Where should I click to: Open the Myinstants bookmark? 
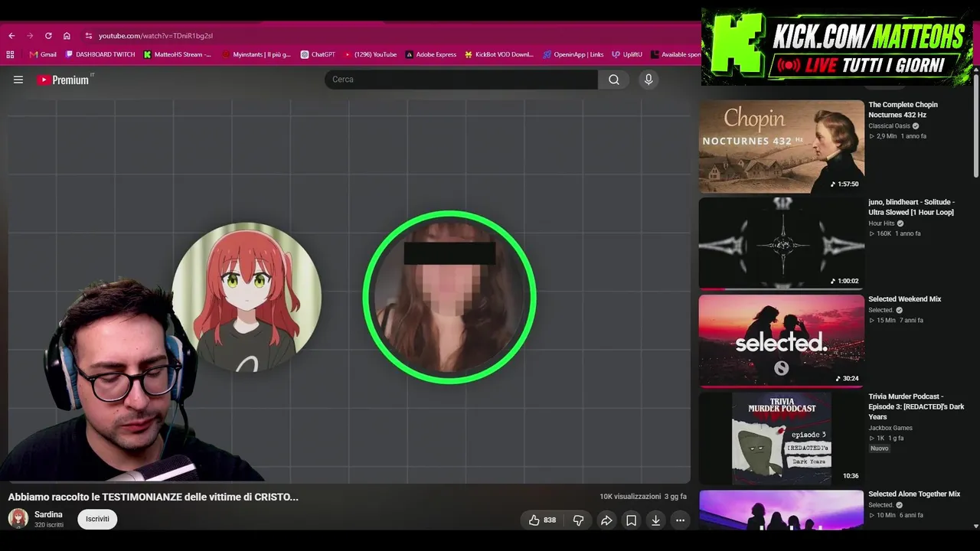[256, 54]
